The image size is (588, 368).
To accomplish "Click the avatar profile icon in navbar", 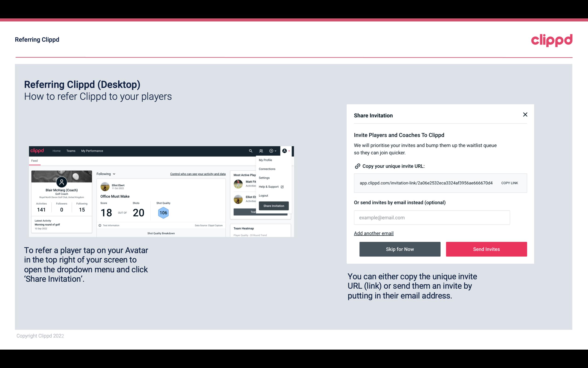I will click(x=284, y=151).
